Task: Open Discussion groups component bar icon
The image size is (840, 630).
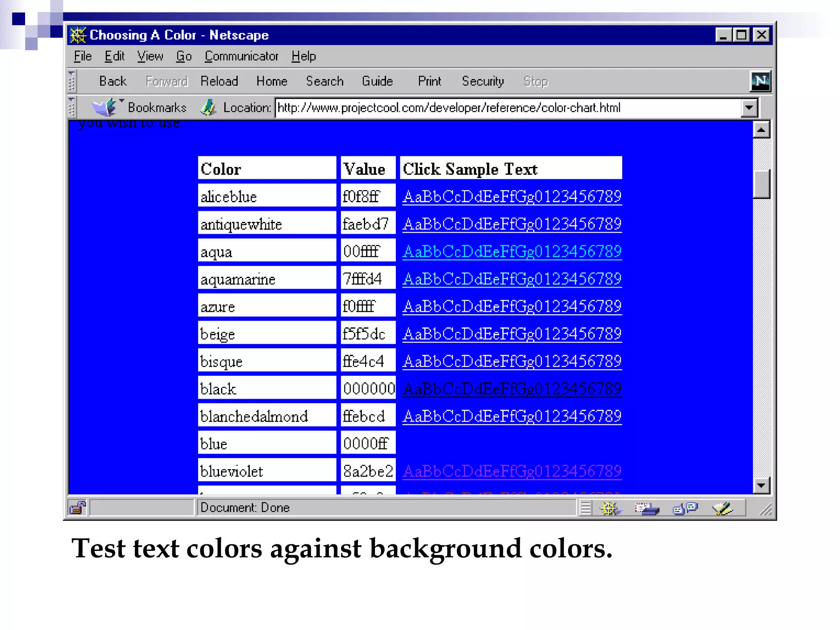Action: (x=685, y=509)
